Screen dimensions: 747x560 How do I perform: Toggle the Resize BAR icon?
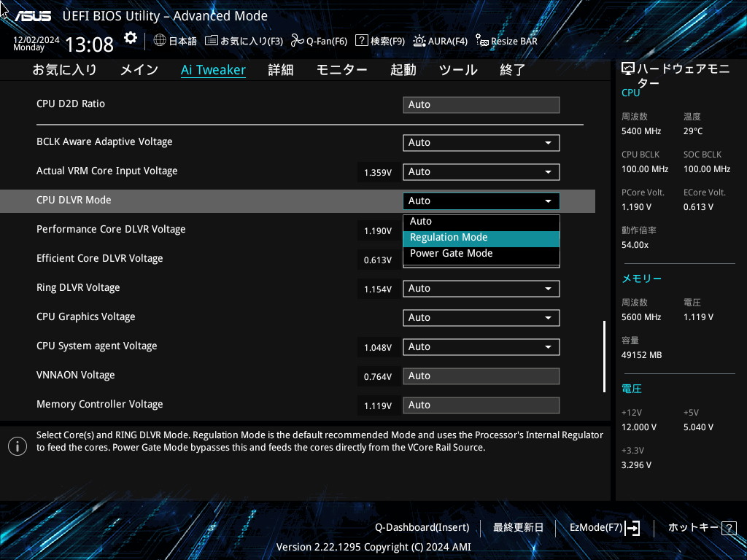[482, 41]
